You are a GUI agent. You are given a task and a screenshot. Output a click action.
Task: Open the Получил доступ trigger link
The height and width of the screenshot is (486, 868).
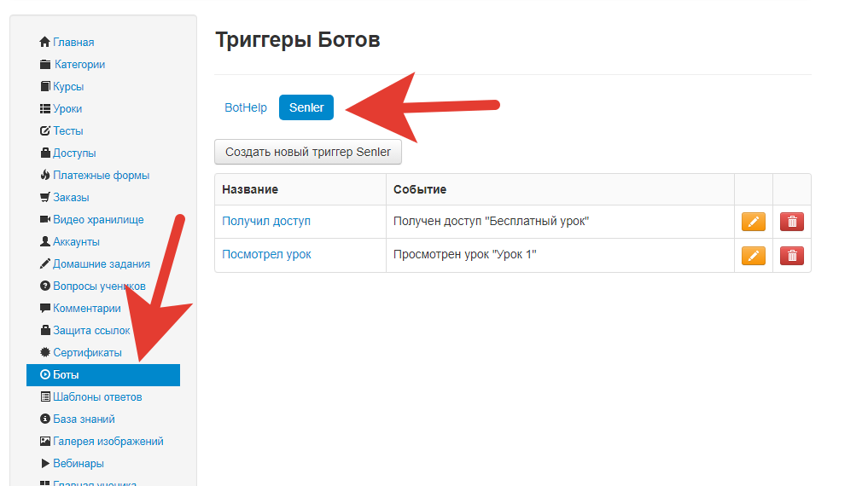266,222
